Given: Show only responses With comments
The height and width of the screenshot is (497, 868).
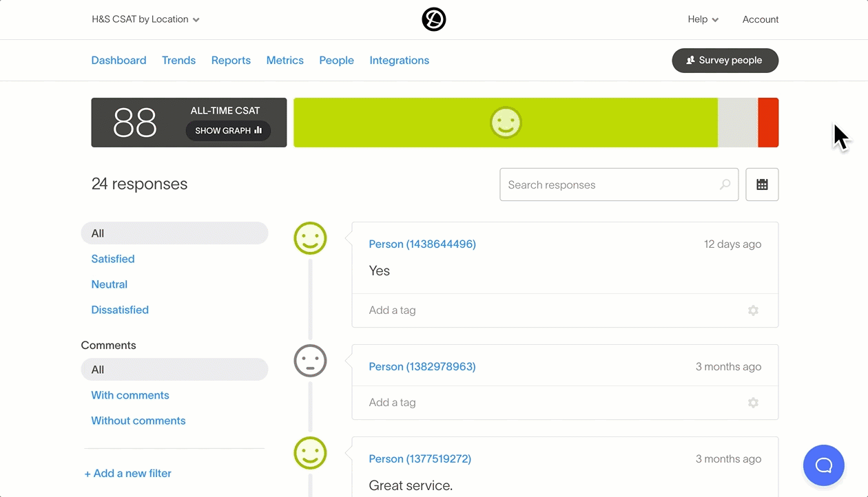Looking at the screenshot, I should tap(130, 395).
